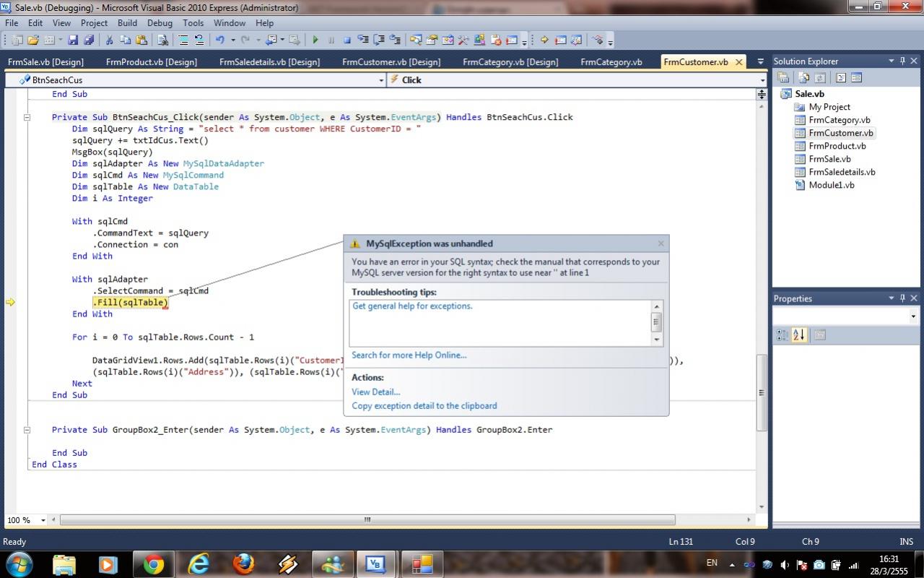Open the Build menu
This screenshot has width=924, height=578.
point(127,23)
